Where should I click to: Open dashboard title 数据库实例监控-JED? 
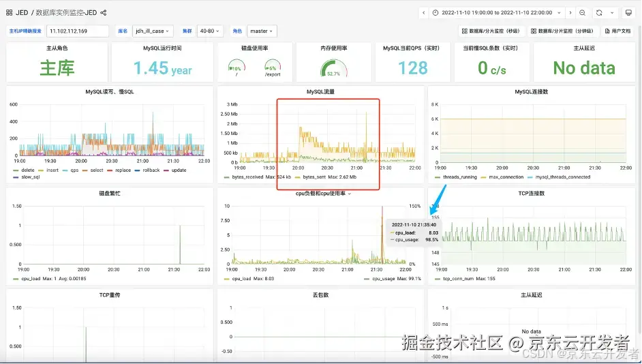pos(66,13)
